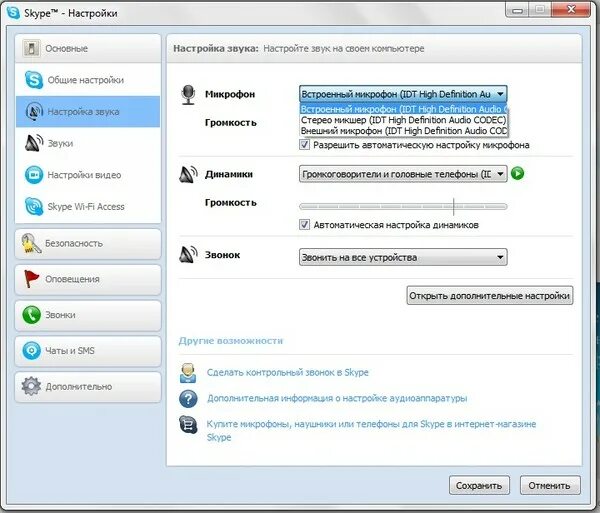
Task: Expand the Дополнительно section
Action: click(88, 387)
